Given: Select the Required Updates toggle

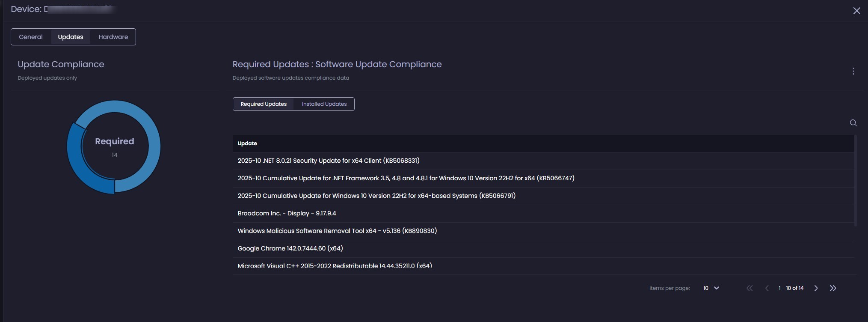Looking at the screenshot, I should pyautogui.click(x=264, y=104).
